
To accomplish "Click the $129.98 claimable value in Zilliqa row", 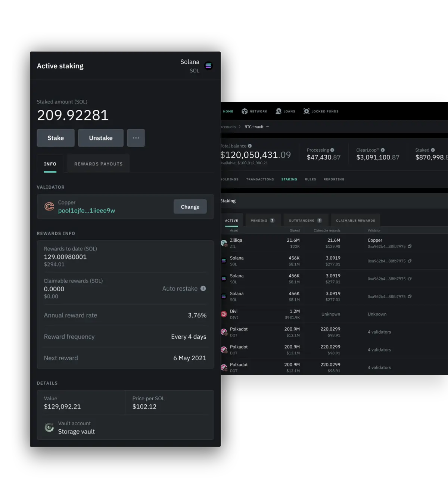I will (333, 246).
